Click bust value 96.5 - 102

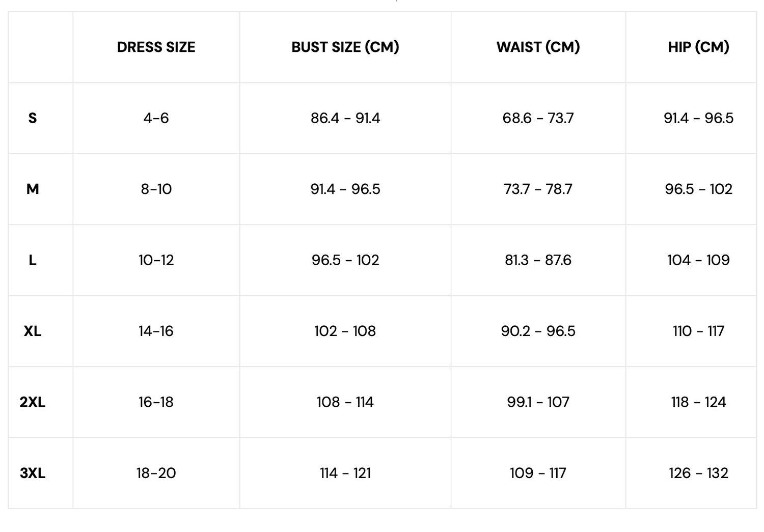click(x=345, y=260)
